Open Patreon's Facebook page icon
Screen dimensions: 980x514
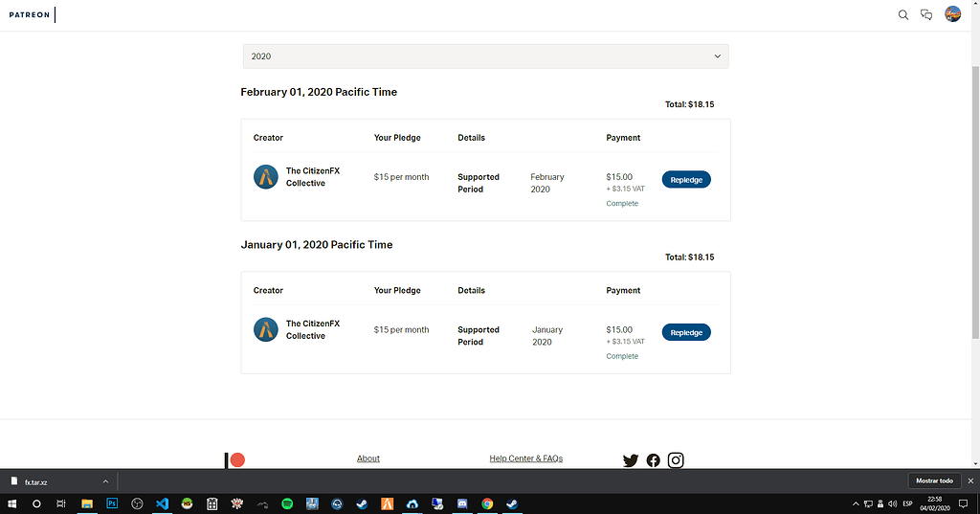click(x=653, y=460)
